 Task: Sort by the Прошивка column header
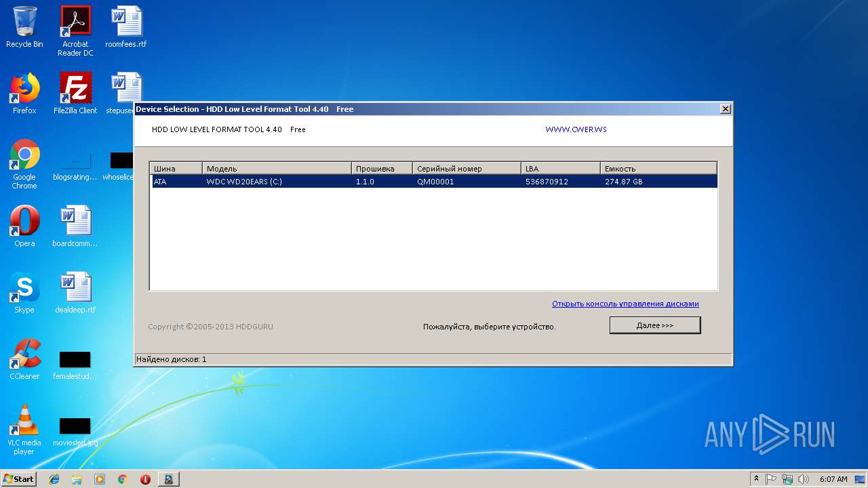[382, 169]
